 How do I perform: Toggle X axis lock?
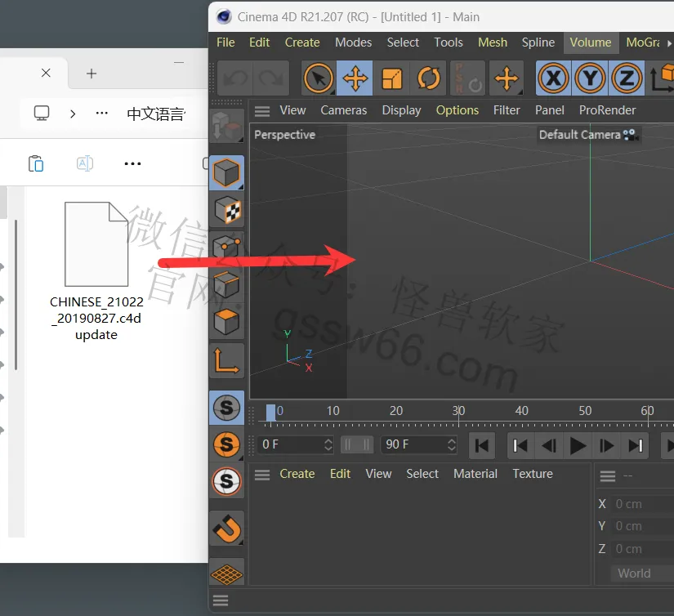pyautogui.click(x=553, y=78)
